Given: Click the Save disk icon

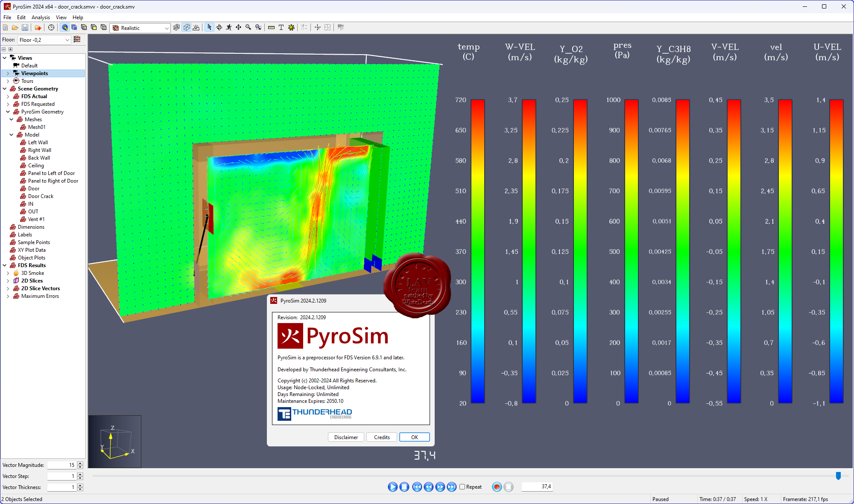Looking at the screenshot, I should pos(25,27).
